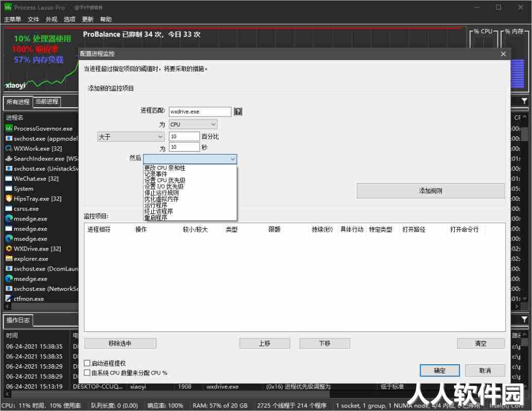
Task: Click the csrss.exe process icon
Action: (9, 209)
